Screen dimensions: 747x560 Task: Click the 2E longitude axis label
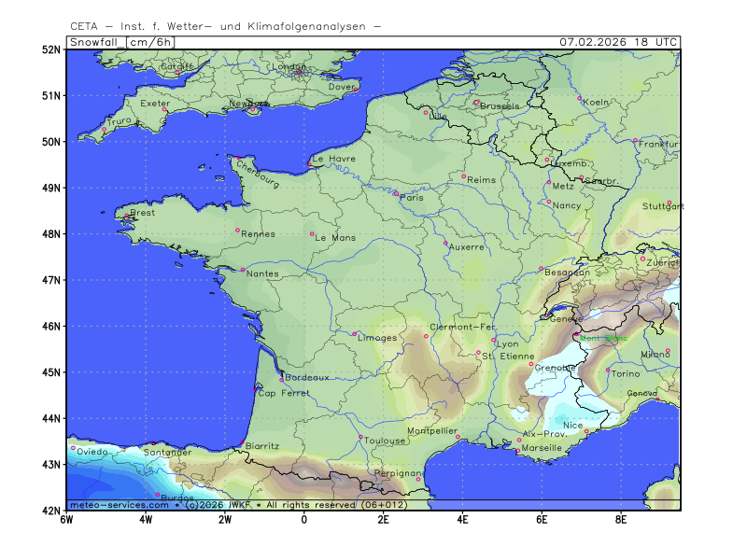point(383,519)
